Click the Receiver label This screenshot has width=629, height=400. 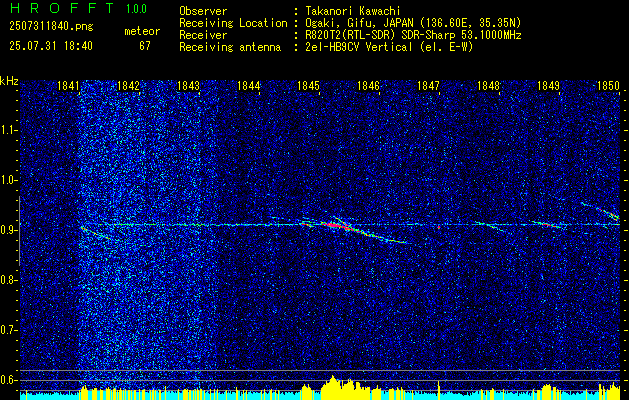pos(203,35)
